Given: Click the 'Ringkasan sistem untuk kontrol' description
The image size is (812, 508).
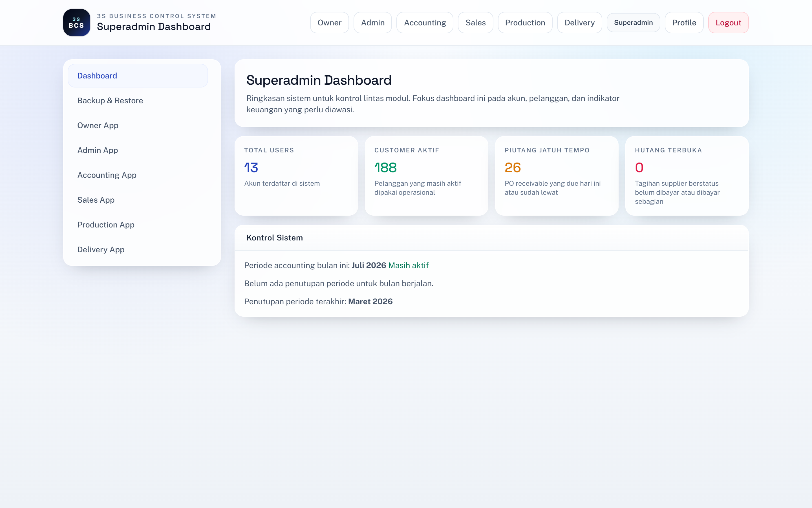Looking at the screenshot, I should click(x=433, y=104).
